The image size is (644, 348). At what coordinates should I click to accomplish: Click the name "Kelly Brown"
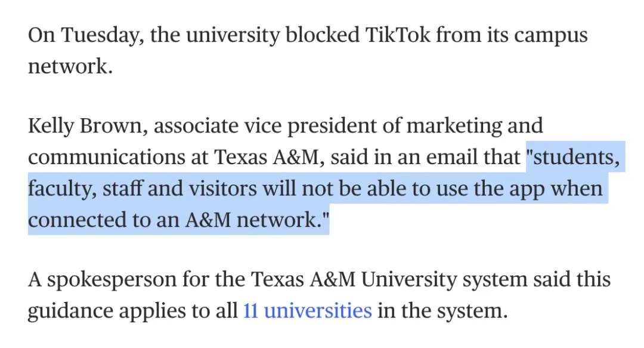[83, 126]
